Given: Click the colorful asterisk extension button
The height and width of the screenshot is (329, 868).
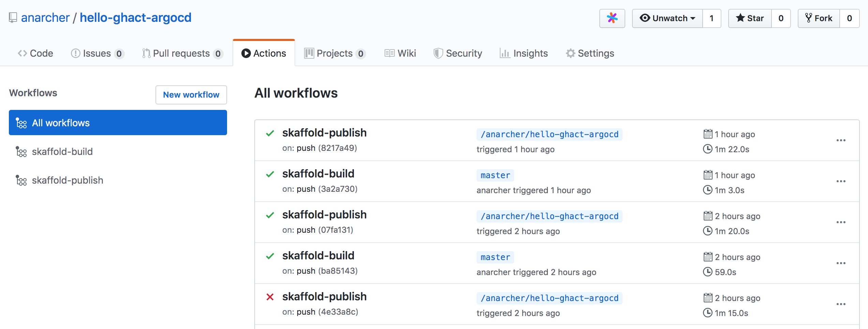Looking at the screenshot, I should [x=612, y=18].
